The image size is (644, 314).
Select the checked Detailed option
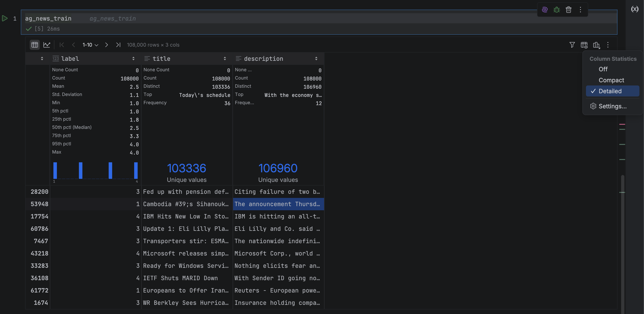pos(610,91)
